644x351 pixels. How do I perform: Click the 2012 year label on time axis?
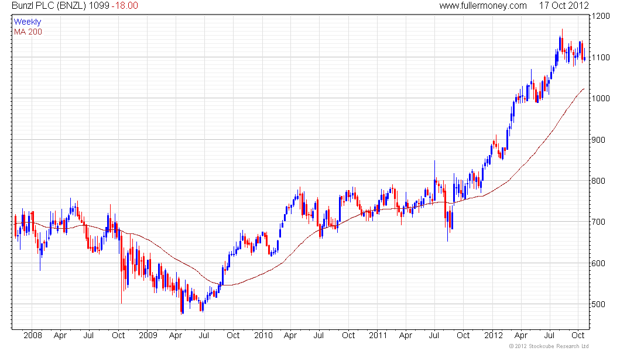click(494, 335)
